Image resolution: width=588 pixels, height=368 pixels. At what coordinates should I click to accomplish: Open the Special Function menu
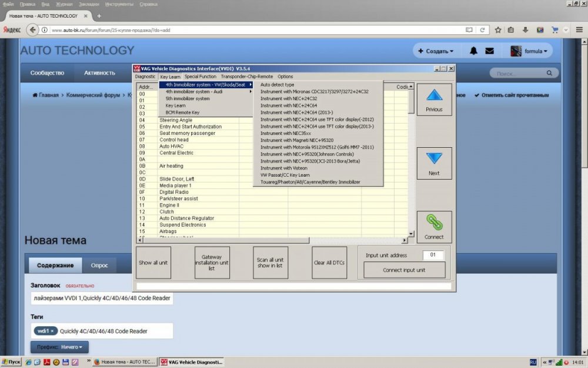tap(200, 77)
